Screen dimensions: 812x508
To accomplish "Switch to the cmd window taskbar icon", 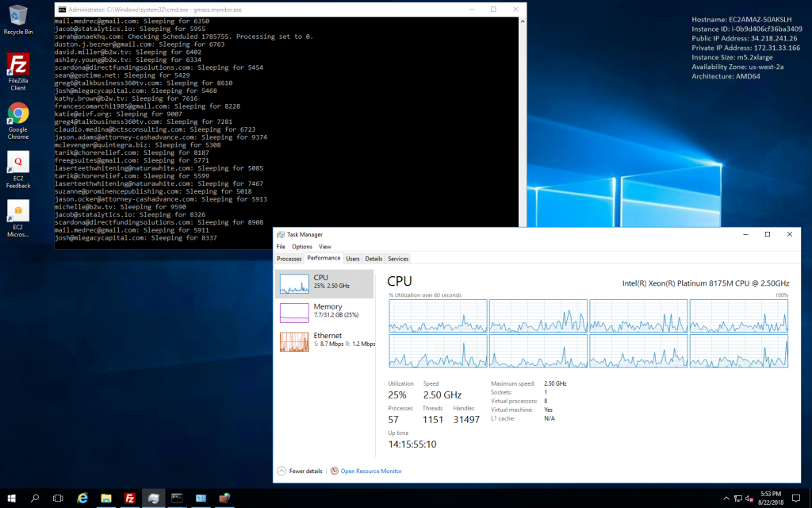I will point(177,498).
